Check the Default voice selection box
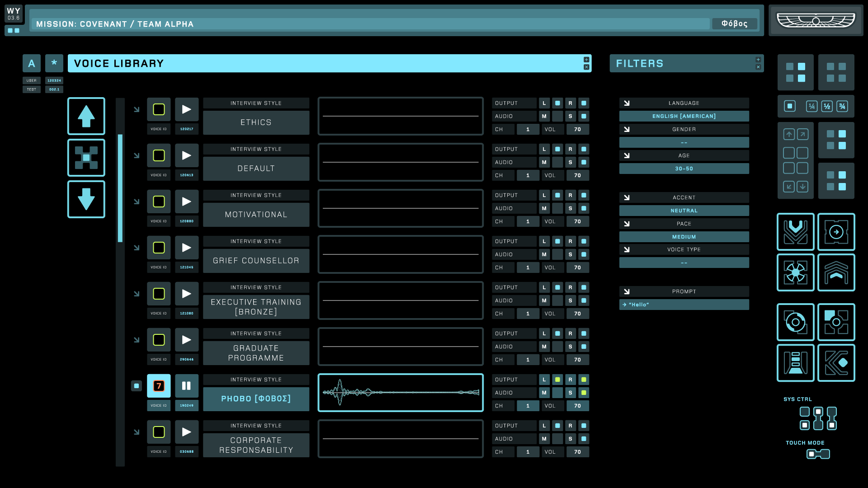 click(159, 155)
